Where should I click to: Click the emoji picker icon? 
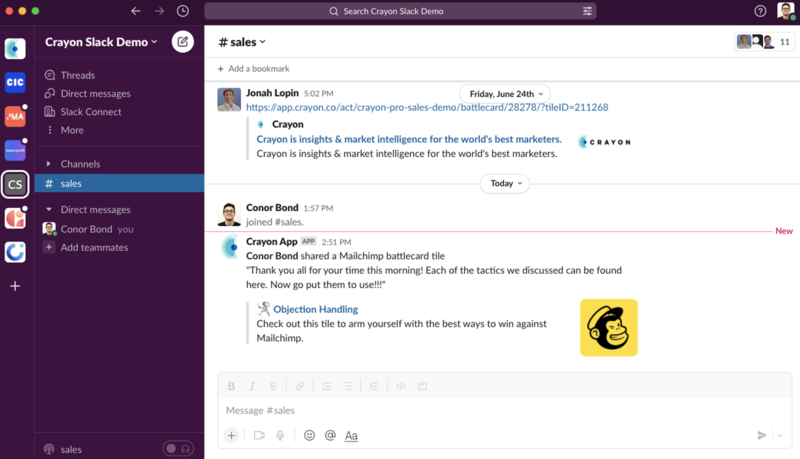pos(309,435)
